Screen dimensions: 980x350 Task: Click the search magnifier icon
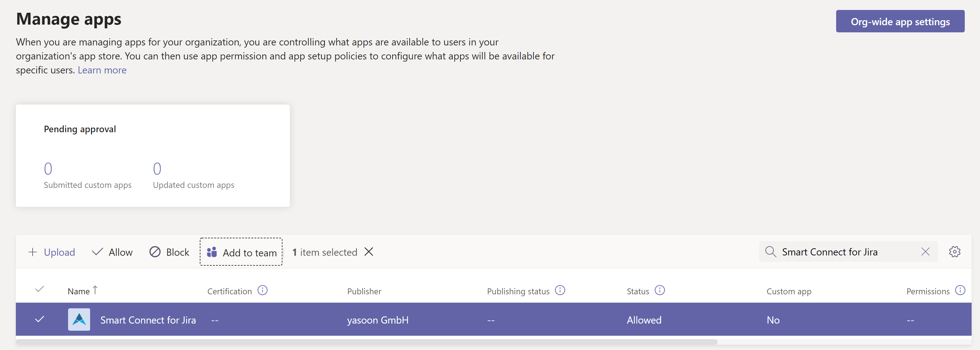[770, 252]
